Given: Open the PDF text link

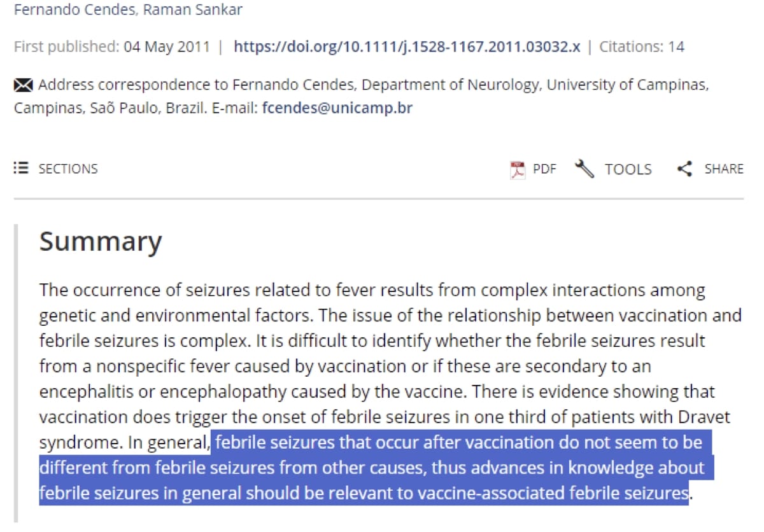Looking at the screenshot, I should [544, 169].
